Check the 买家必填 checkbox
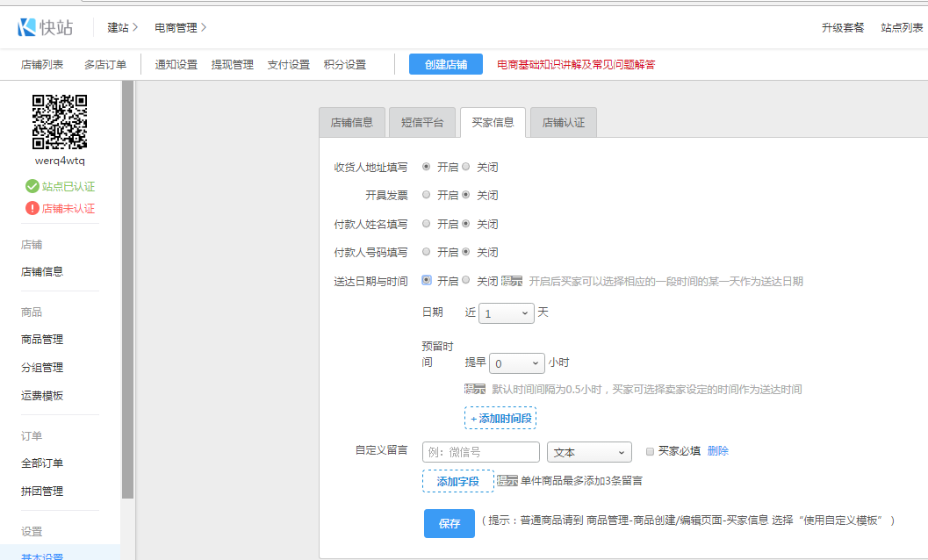This screenshot has height=560, width=928. click(650, 451)
